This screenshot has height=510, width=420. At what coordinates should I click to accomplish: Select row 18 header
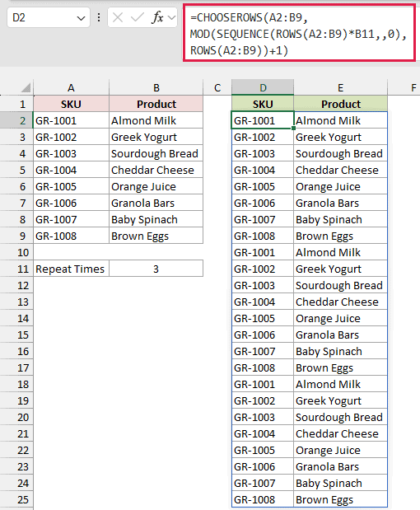pos(16,384)
